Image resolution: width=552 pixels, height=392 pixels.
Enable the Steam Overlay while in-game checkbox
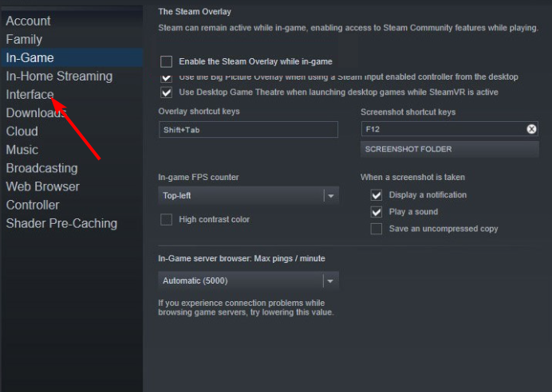[x=167, y=61]
